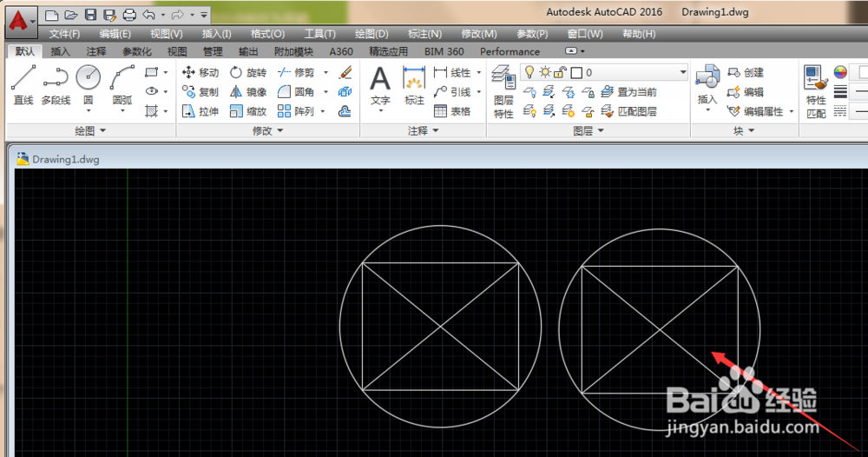868x457 pixels.
Task: Choose the Hatch draw tool
Action: (x=151, y=111)
